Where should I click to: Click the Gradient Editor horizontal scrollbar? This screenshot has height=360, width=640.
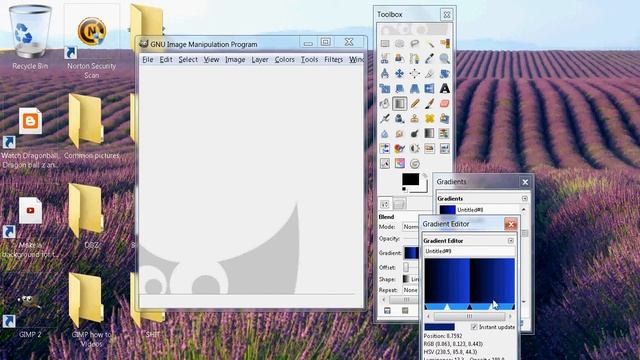469,316
